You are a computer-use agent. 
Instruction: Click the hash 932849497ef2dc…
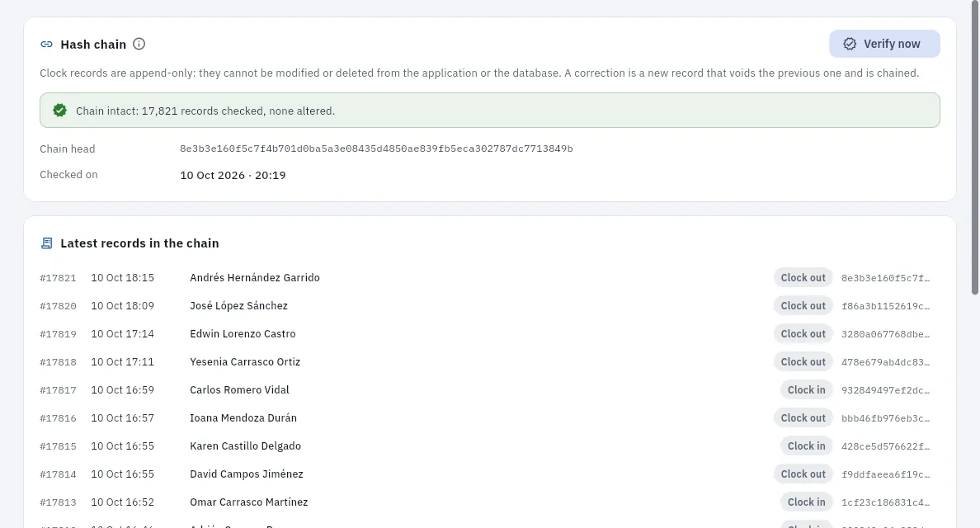pyautogui.click(x=885, y=390)
